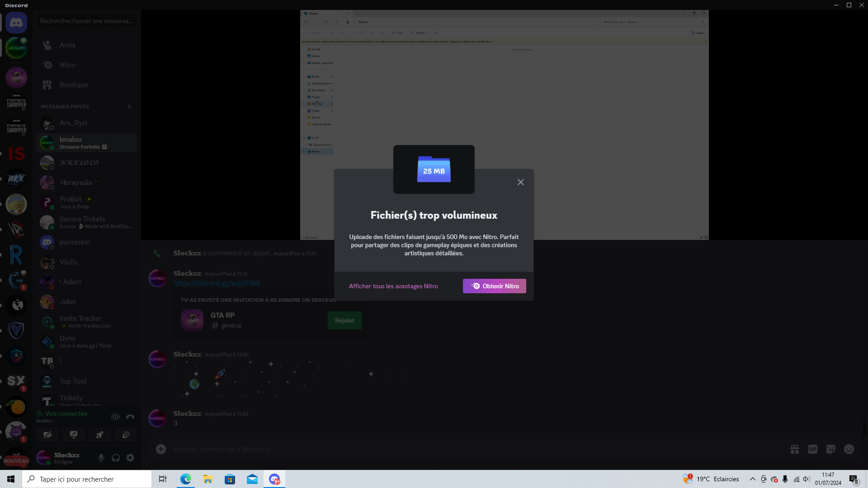Open Afficher tous les avantages Nitro link
This screenshot has width=868, height=488.
tap(393, 286)
